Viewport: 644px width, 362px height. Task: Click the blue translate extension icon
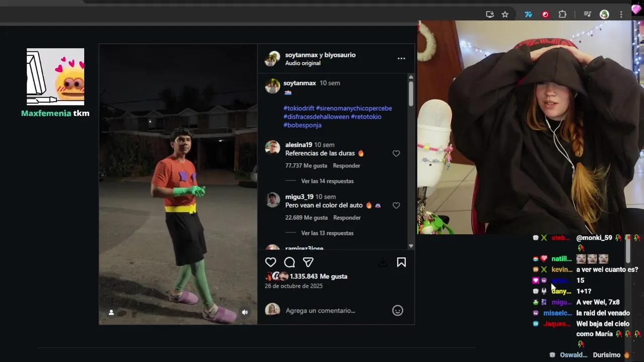point(528,15)
